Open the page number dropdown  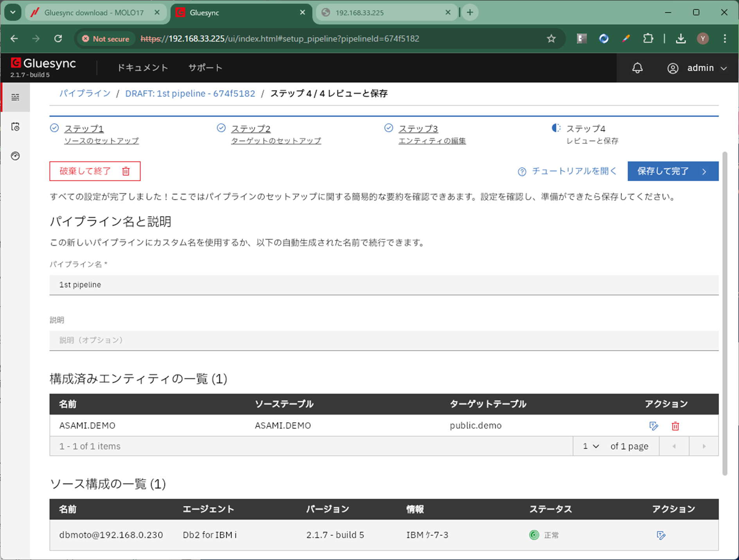point(590,446)
